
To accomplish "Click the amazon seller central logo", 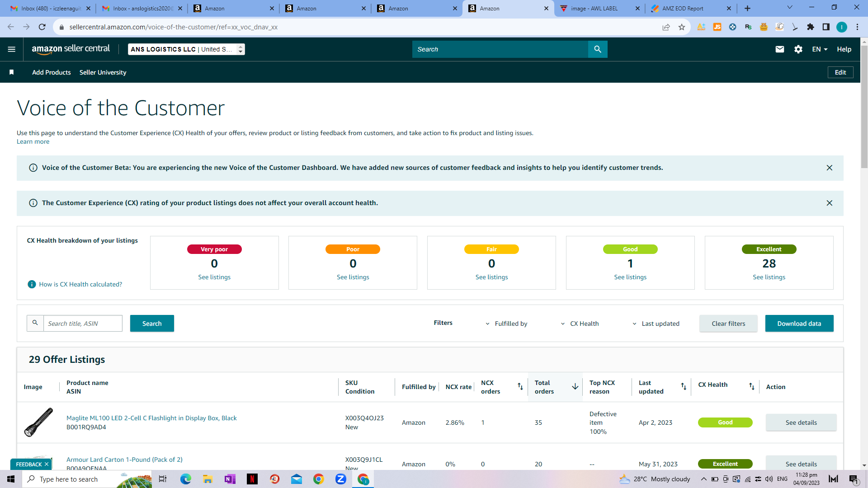I will click(x=71, y=49).
